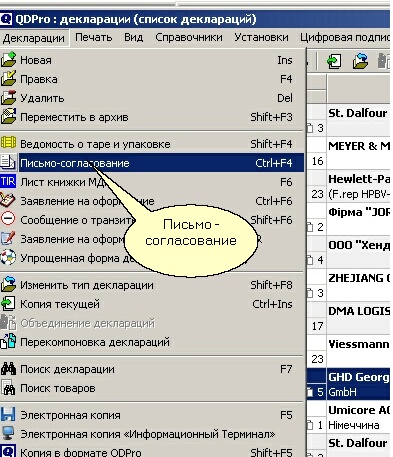Click the floppy disk Электронная копия icon
This screenshot has height=457, width=393.
point(8,414)
